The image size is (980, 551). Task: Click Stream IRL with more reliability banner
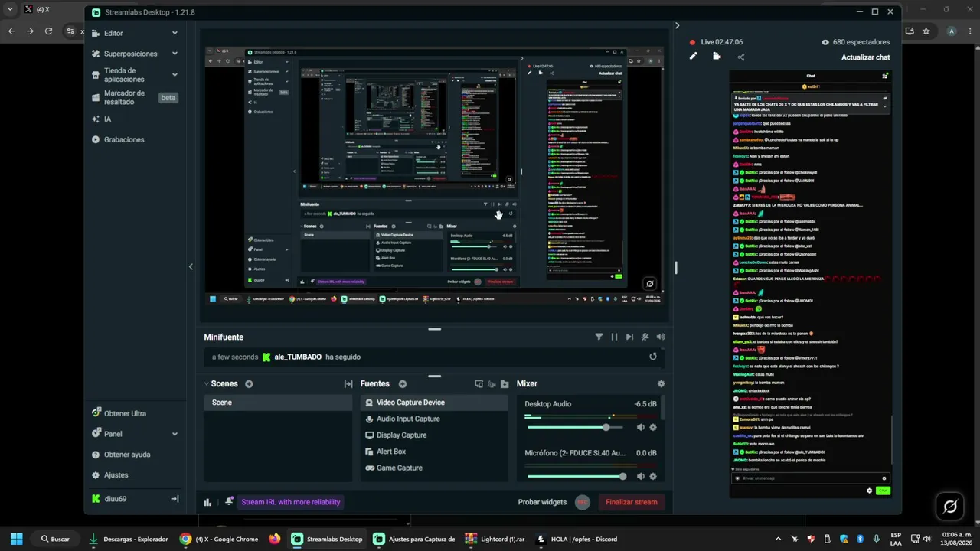291,502
